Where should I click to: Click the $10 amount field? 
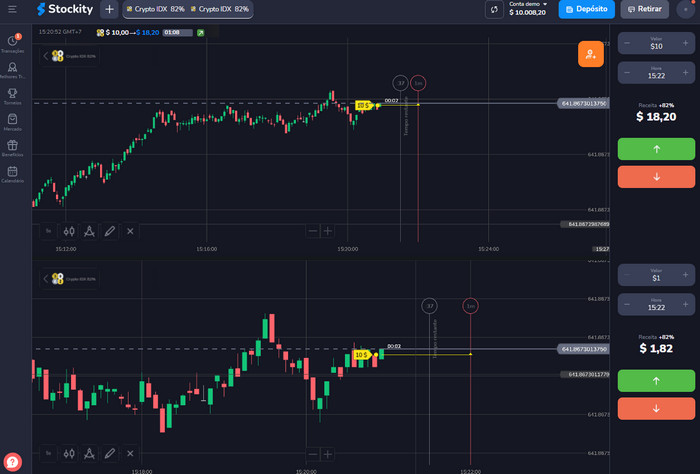click(656, 43)
